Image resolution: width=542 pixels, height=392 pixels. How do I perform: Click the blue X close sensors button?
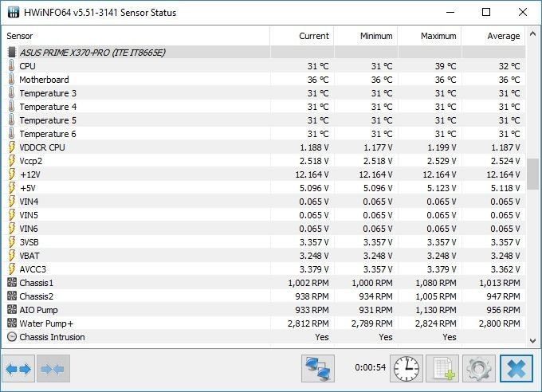pyautogui.click(x=516, y=368)
